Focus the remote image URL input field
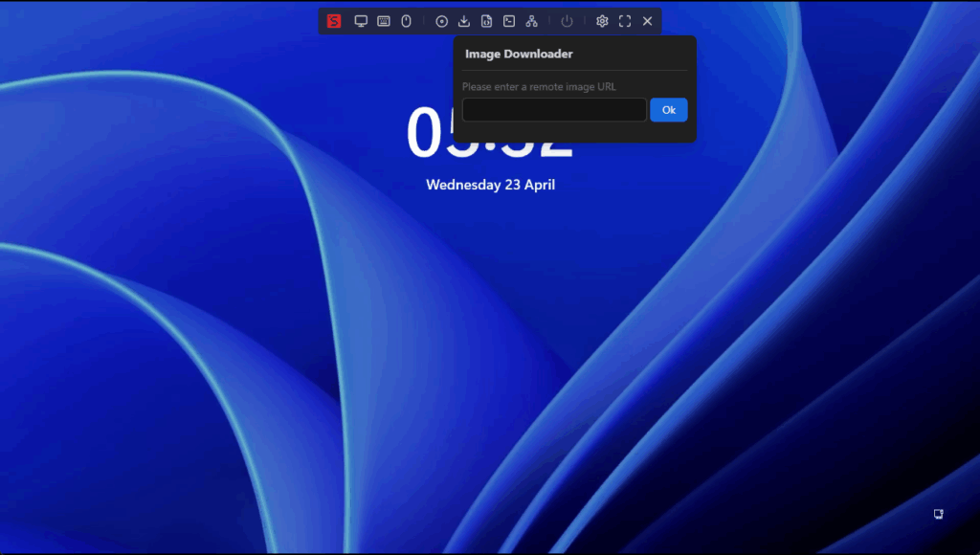The height and width of the screenshot is (555, 980). (554, 110)
